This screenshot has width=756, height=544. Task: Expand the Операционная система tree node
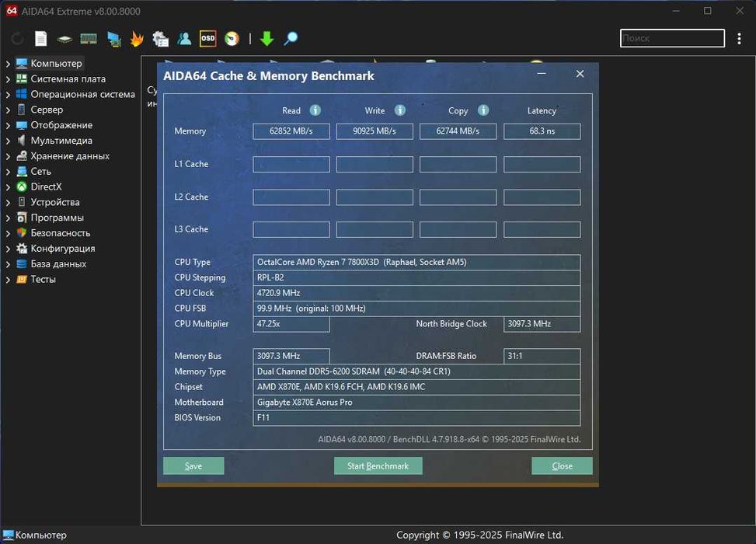click(x=8, y=95)
